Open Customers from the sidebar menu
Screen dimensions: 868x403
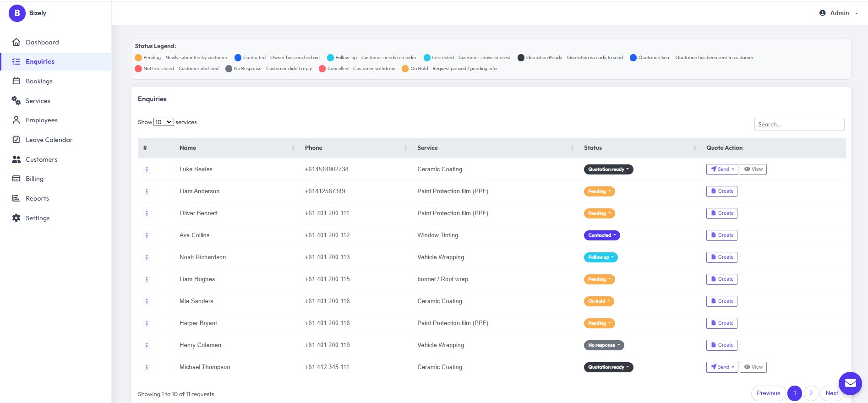coord(41,159)
